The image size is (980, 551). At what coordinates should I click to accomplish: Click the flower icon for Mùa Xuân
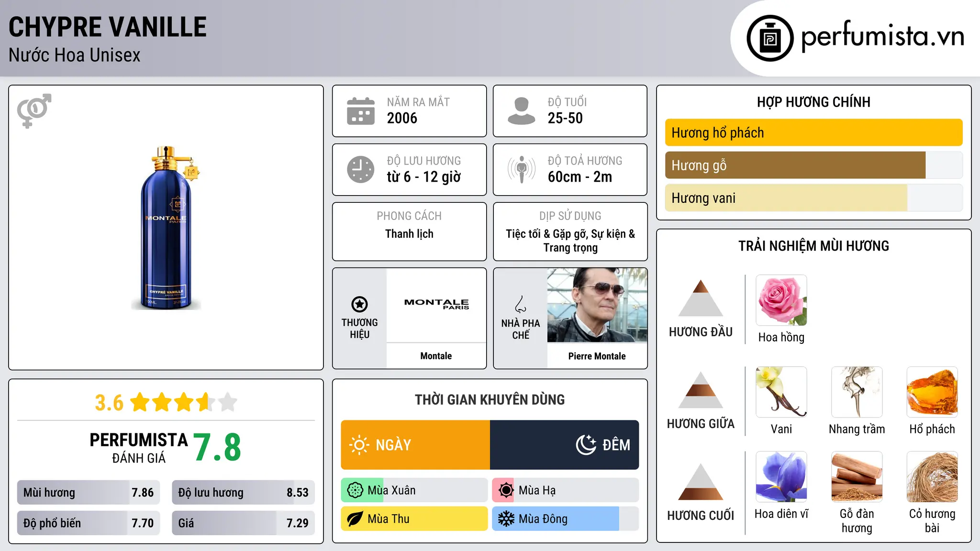pyautogui.click(x=355, y=490)
